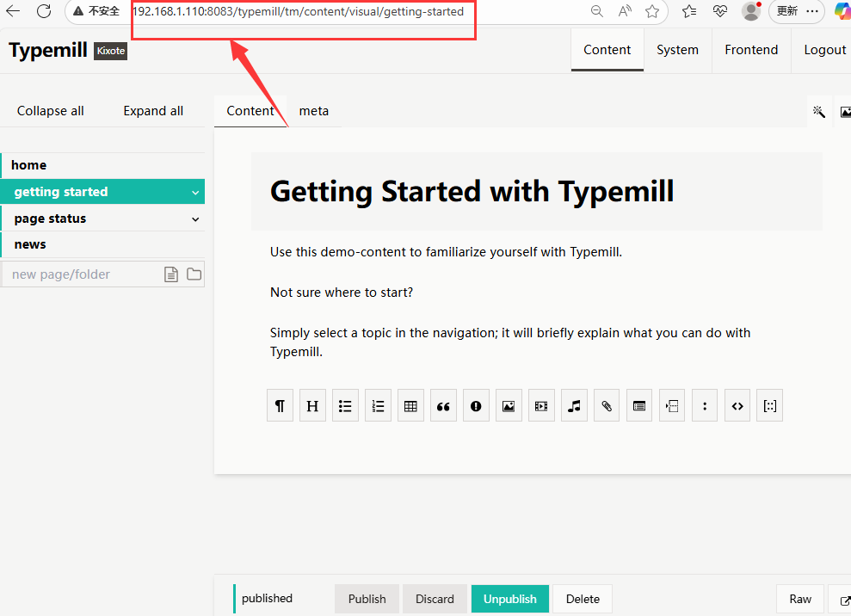Click the not secure warning icon
Screen dimensions: 851x616
click(x=78, y=11)
